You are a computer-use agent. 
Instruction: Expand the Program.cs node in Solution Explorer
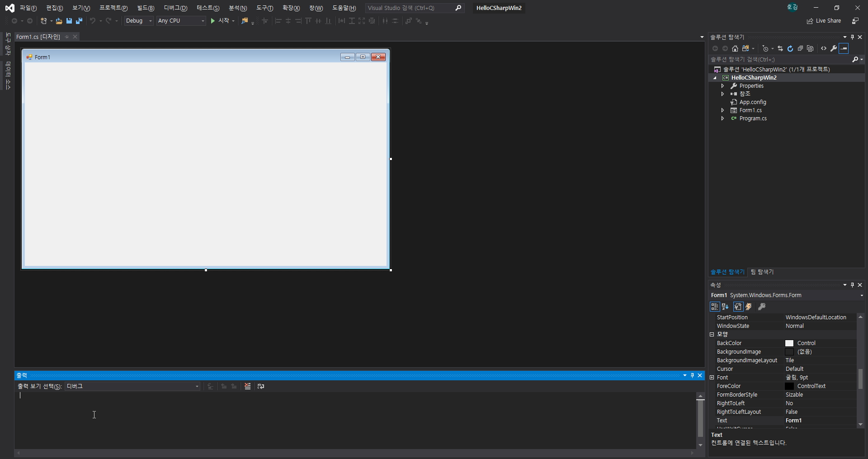(x=722, y=118)
